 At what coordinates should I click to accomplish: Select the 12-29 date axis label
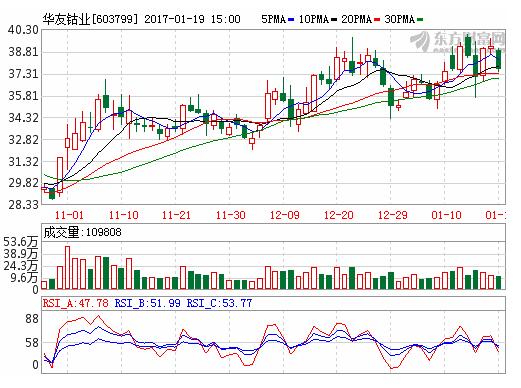pos(393,215)
